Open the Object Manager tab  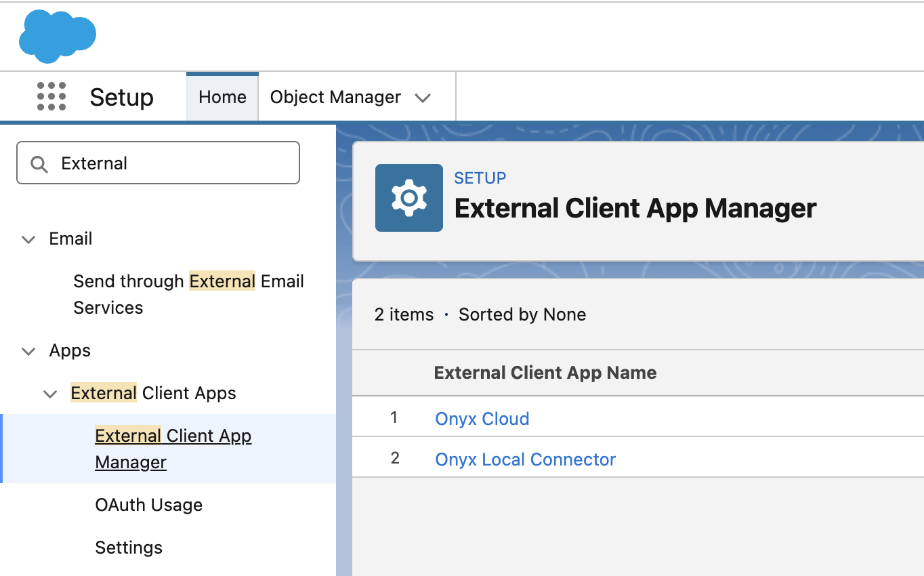335,97
